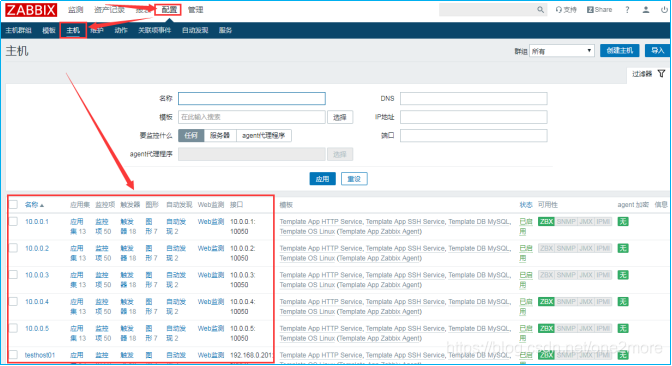Viewport: 672px width, 366px height.
Task: Open 图形 link for host 10.0.0.2
Action: tap(151, 253)
